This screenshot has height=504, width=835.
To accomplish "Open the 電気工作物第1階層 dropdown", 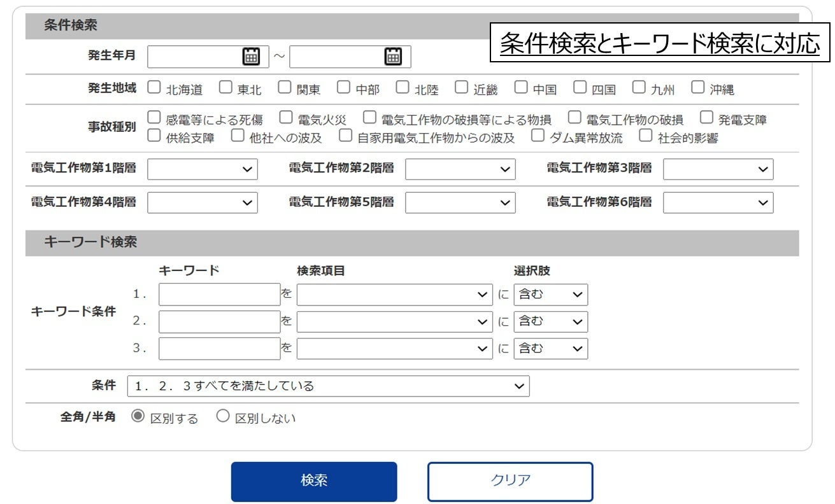I will click(x=202, y=169).
